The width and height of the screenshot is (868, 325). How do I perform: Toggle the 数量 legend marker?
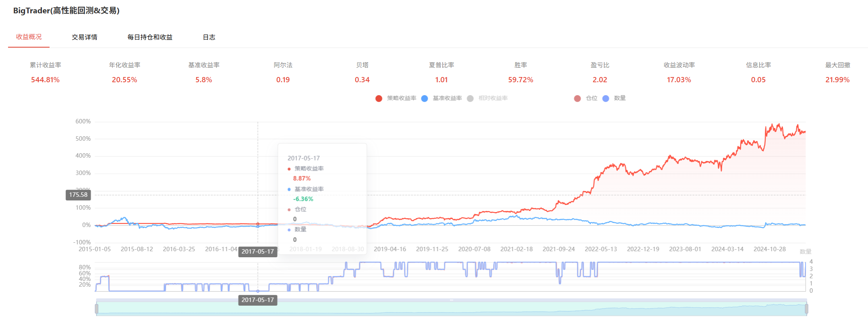point(606,98)
